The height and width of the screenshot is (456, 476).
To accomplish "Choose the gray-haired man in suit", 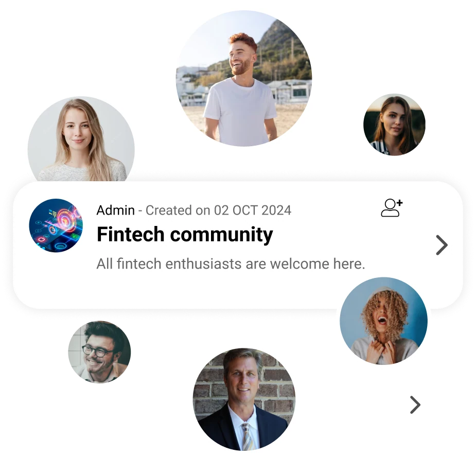I will coord(244,399).
